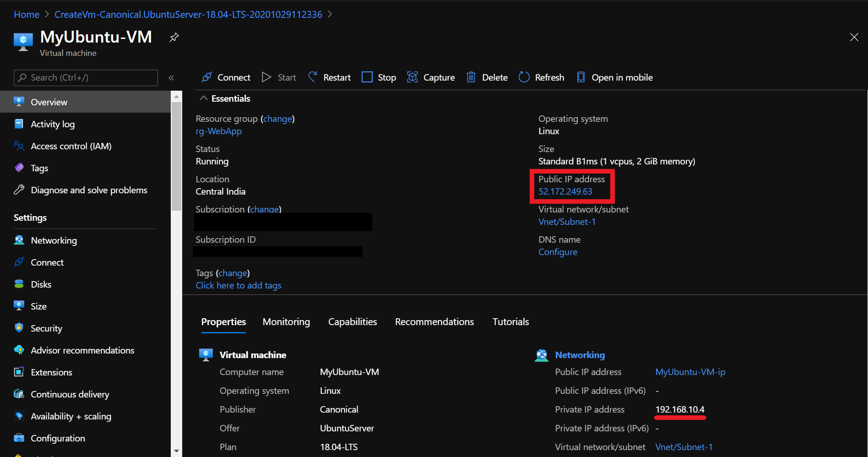The height and width of the screenshot is (457, 868).
Task: Open MyUbuntu-VM-ip public IP link
Action: (690, 372)
